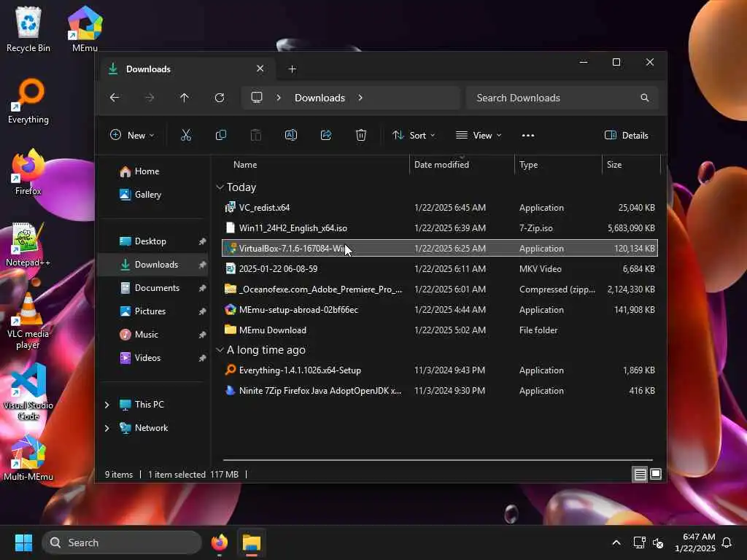Open VLC media player desktop shortcut

click(28, 321)
